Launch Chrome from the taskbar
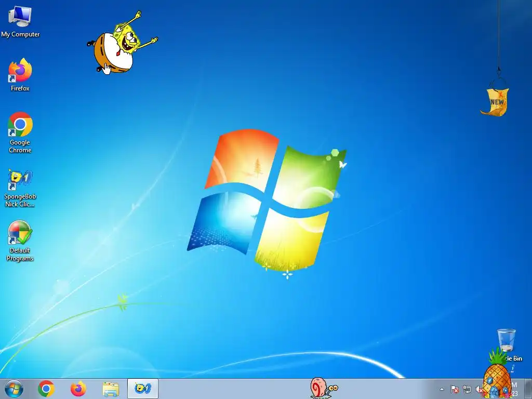The image size is (532, 399). click(x=46, y=389)
